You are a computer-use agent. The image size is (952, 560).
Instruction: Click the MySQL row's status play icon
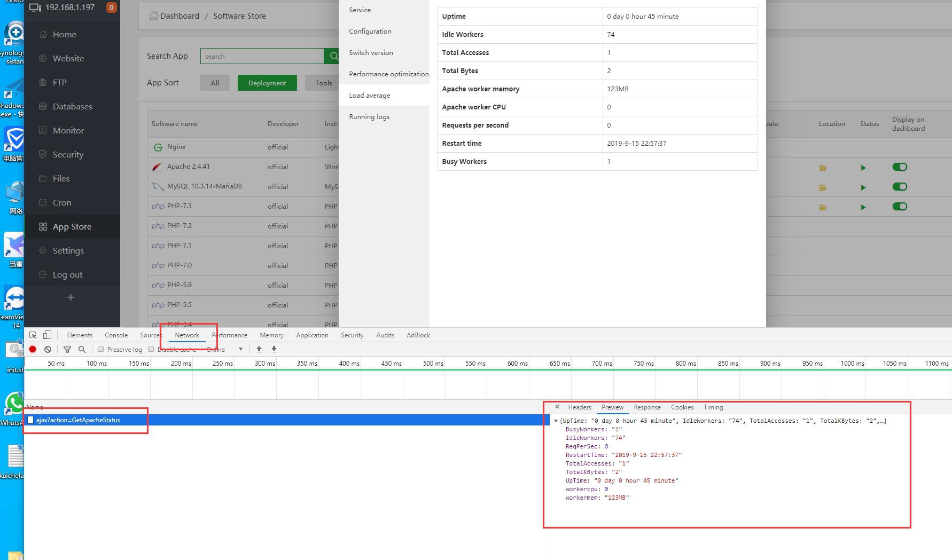tap(863, 187)
